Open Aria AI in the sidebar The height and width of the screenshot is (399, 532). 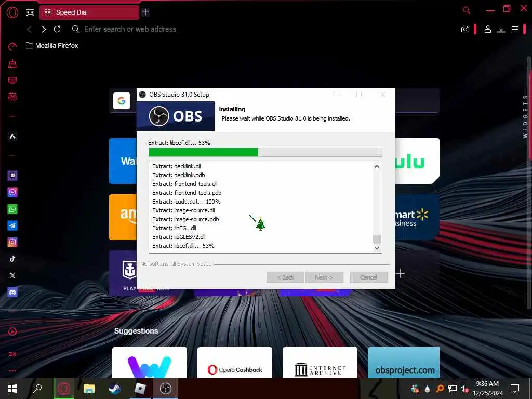(x=12, y=137)
